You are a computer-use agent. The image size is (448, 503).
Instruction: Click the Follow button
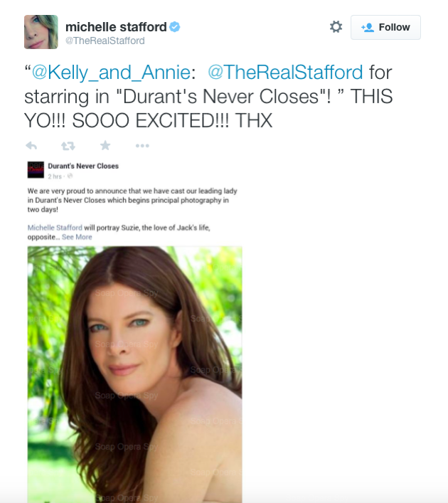click(x=385, y=27)
